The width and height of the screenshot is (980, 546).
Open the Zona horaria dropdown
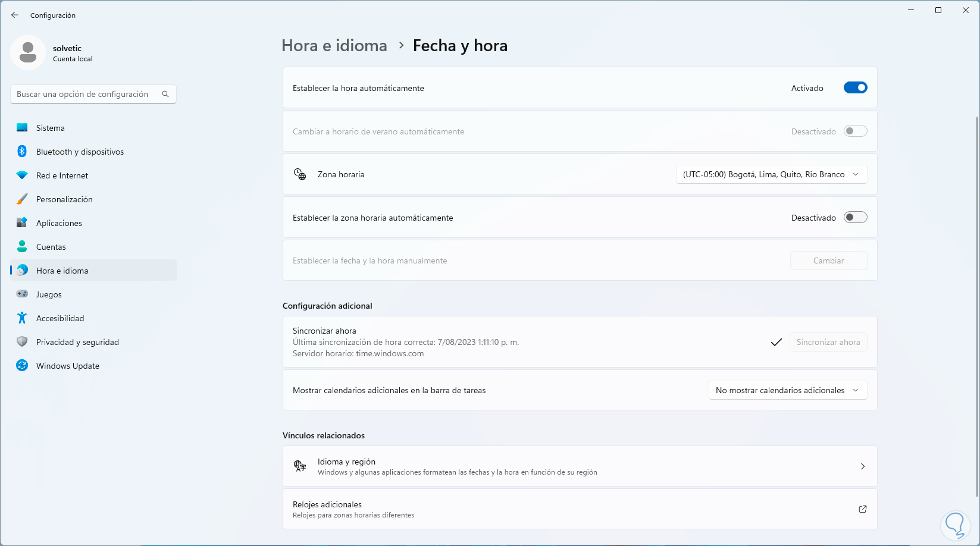tap(771, 174)
